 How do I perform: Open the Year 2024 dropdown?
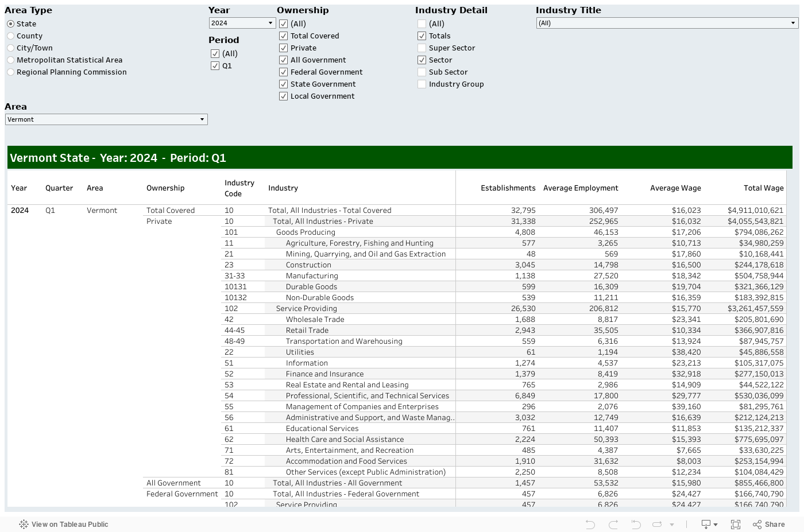coord(242,23)
